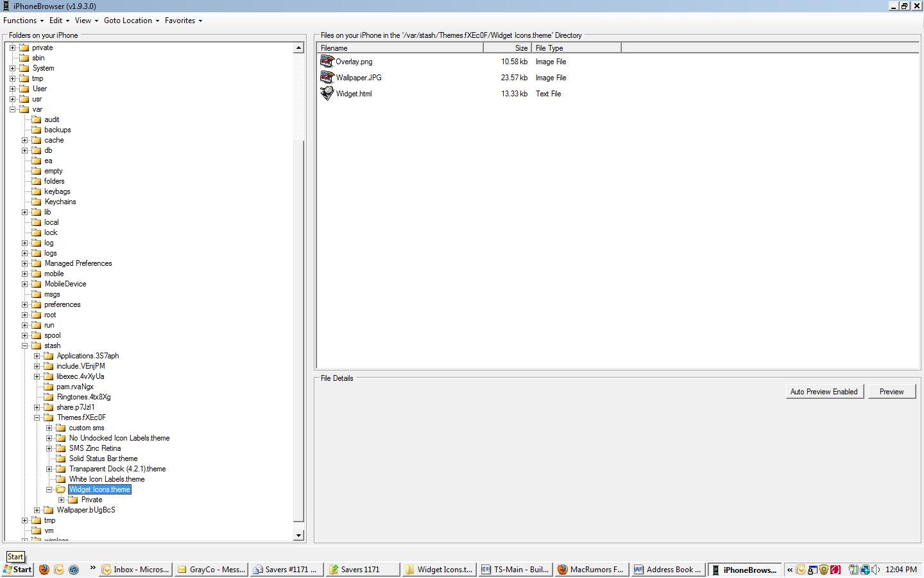Expand the MobileDevice folder node
The height and width of the screenshot is (578, 924).
(24, 284)
